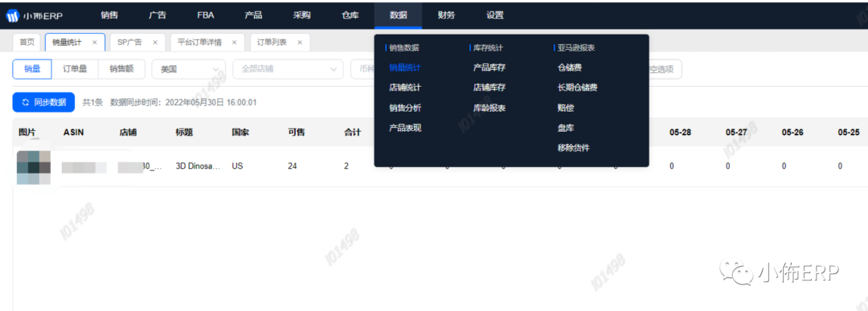Click the 店铺 column header
The image size is (868, 311).
(128, 133)
